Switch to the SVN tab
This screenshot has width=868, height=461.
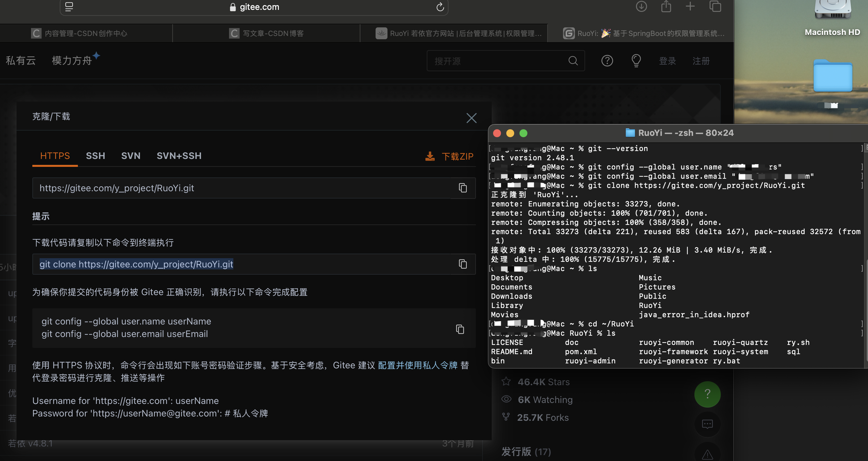(x=131, y=156)
